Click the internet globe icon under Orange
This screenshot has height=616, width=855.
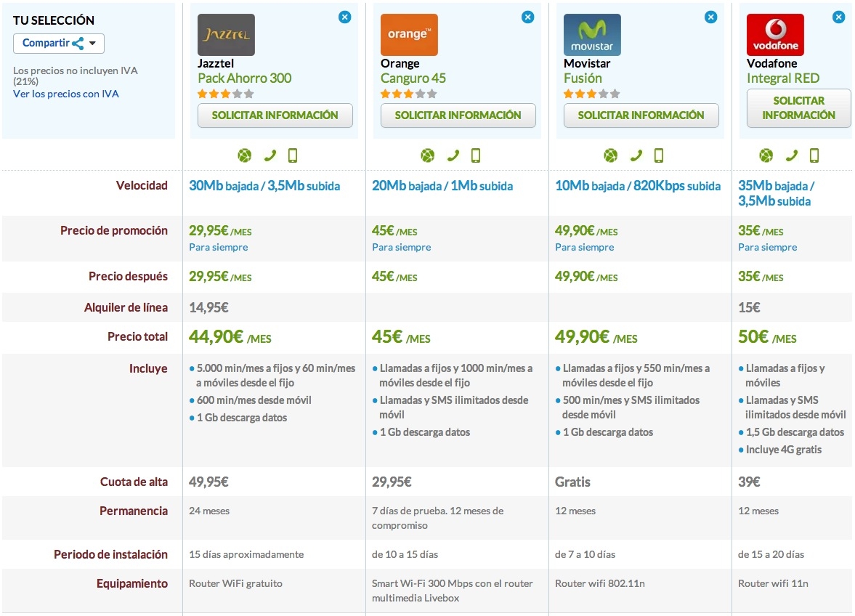coord(428,156)
